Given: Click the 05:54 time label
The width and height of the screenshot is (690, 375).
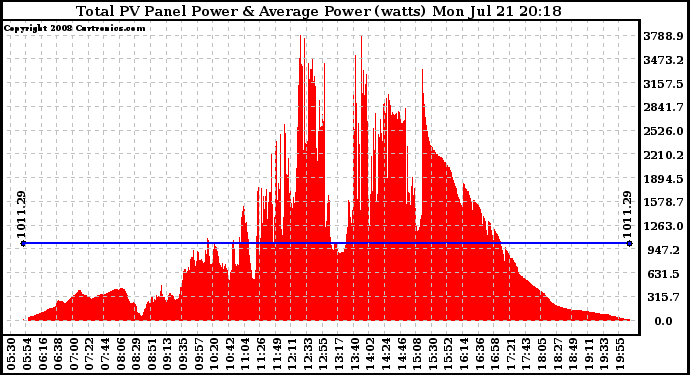Looking at the screenshot, I should pyautogui.click(x=27, y=354).
